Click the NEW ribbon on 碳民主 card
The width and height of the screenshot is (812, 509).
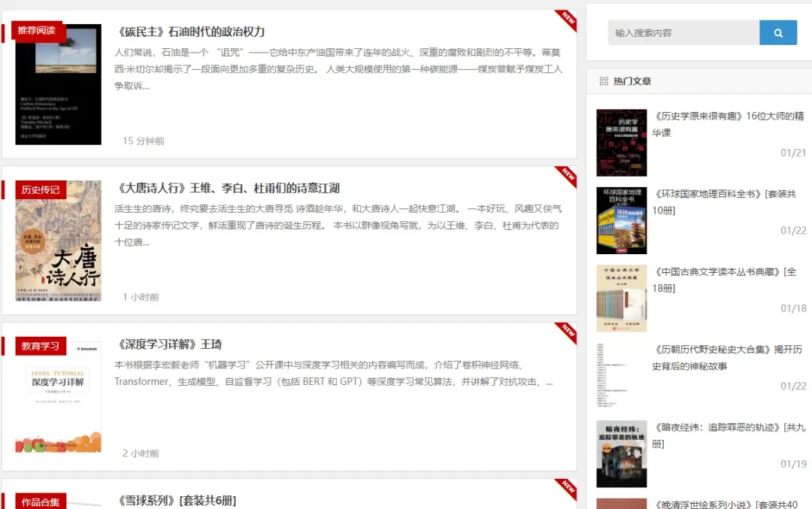(567, 19)
